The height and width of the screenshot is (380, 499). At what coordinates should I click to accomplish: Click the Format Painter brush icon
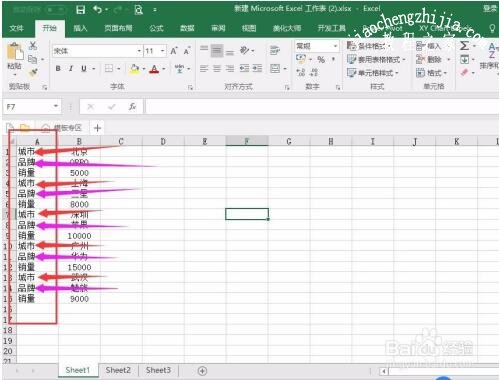coord(33,72)
